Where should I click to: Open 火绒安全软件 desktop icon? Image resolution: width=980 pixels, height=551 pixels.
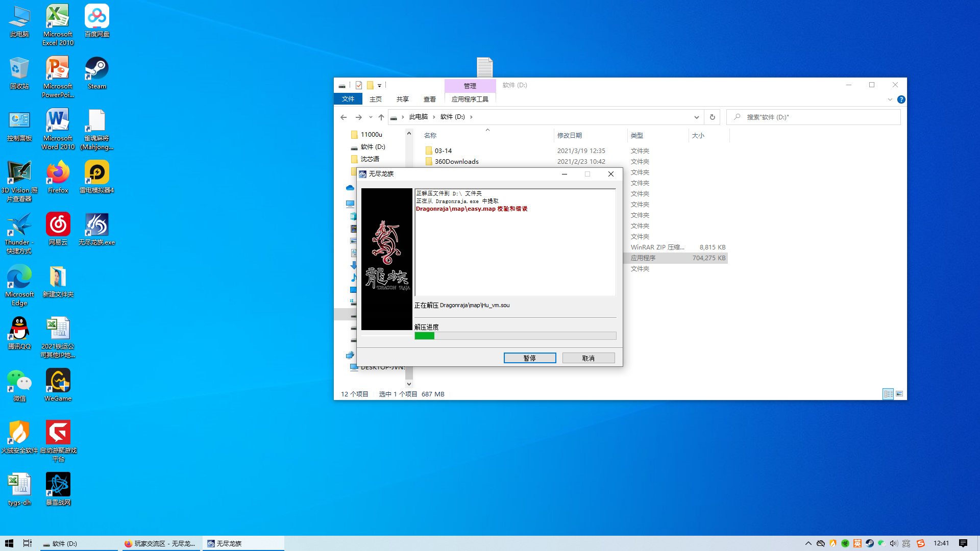click(x=19, y=437)
